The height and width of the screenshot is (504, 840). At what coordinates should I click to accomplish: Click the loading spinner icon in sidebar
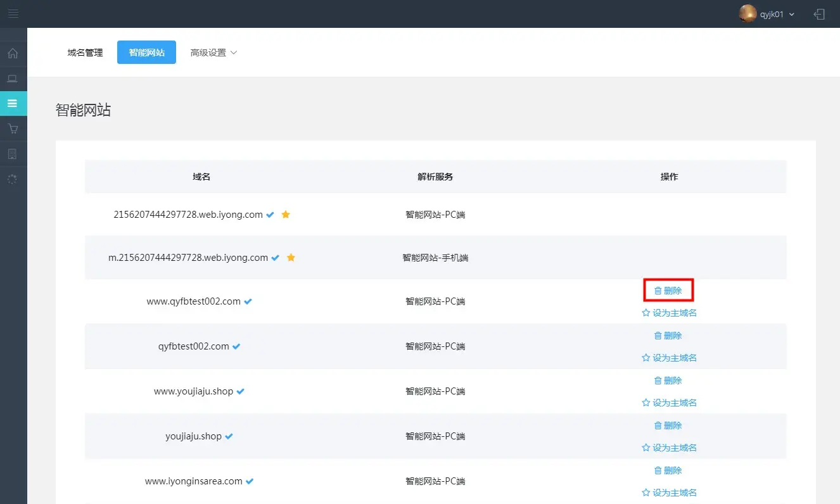(x=13, y=179)
